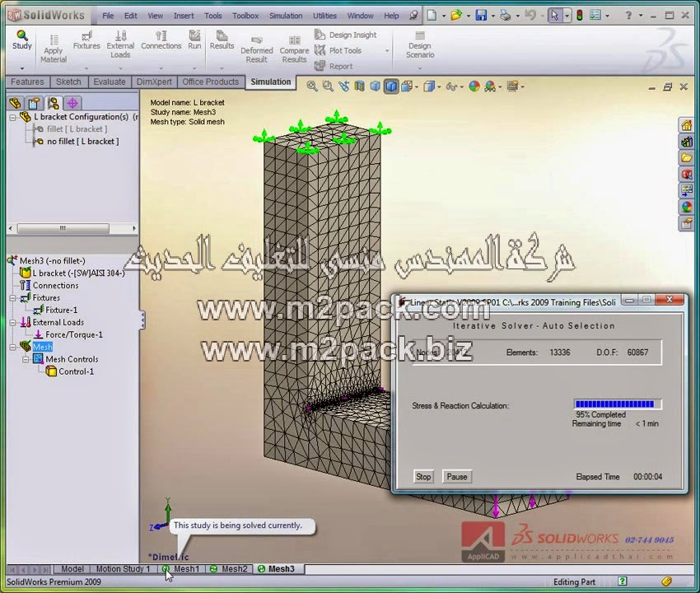Open External Loads tool
The width and height of the screenshot is (700, 593).
pos(120,44)
